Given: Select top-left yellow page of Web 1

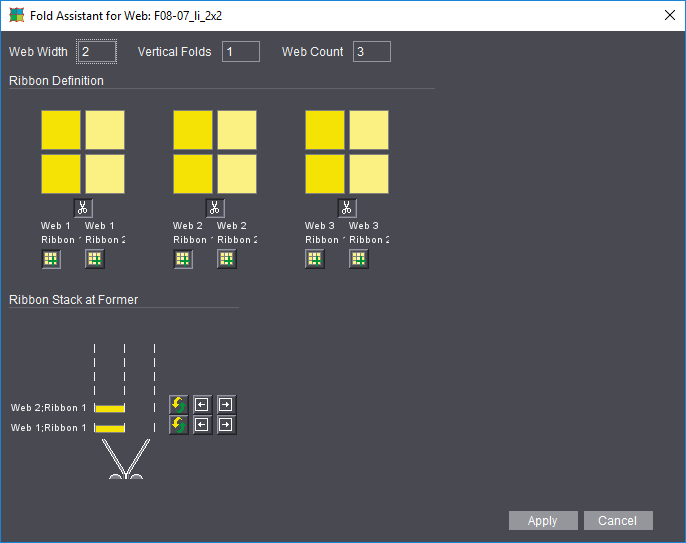Looking at the screenshot, I should [61, 130].
